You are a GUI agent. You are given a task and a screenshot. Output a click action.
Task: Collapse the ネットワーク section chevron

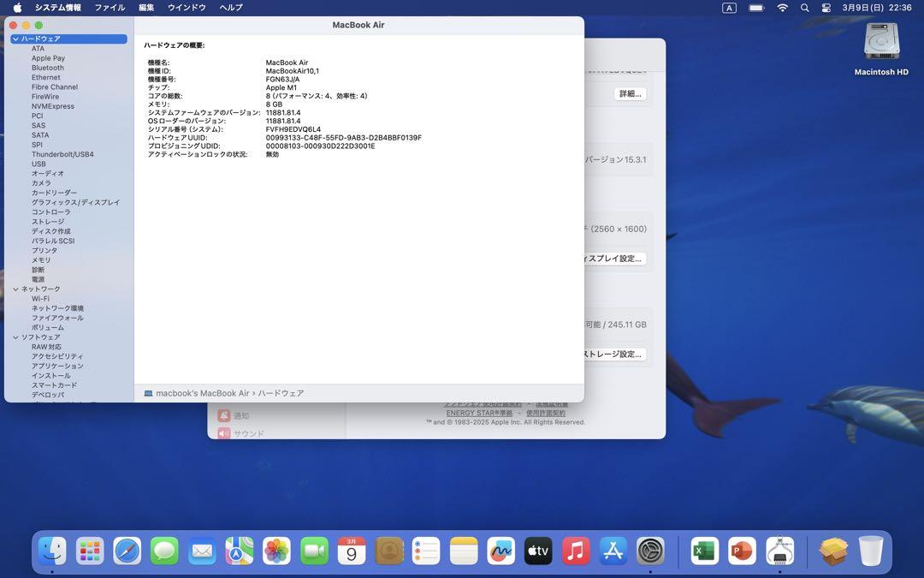[x=15, y=289]
